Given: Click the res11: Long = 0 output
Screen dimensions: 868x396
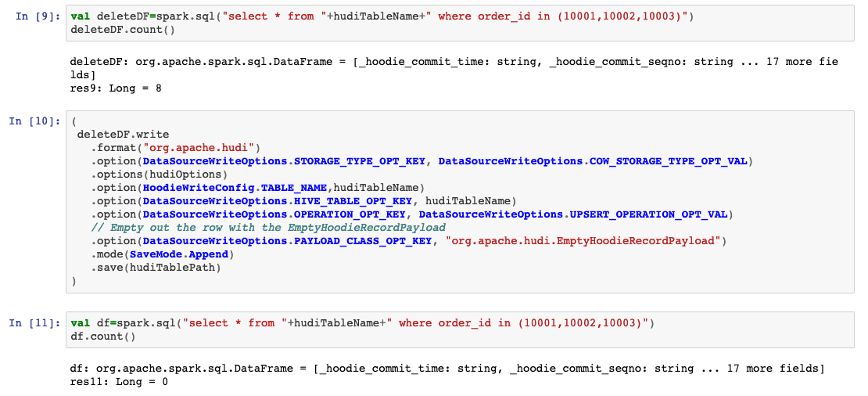Looking at the screenshot, I should click(x=119, y=382).
